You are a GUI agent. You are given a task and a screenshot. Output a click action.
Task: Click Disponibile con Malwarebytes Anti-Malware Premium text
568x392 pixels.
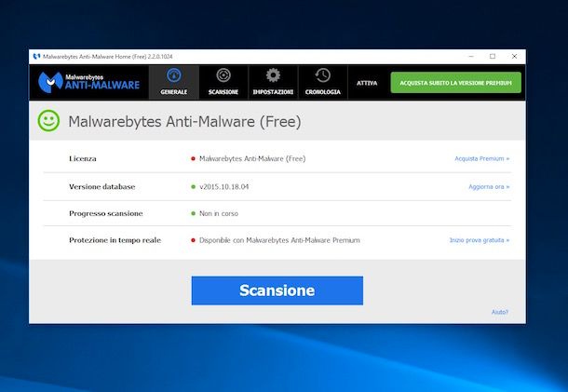(x=279, y=240)
